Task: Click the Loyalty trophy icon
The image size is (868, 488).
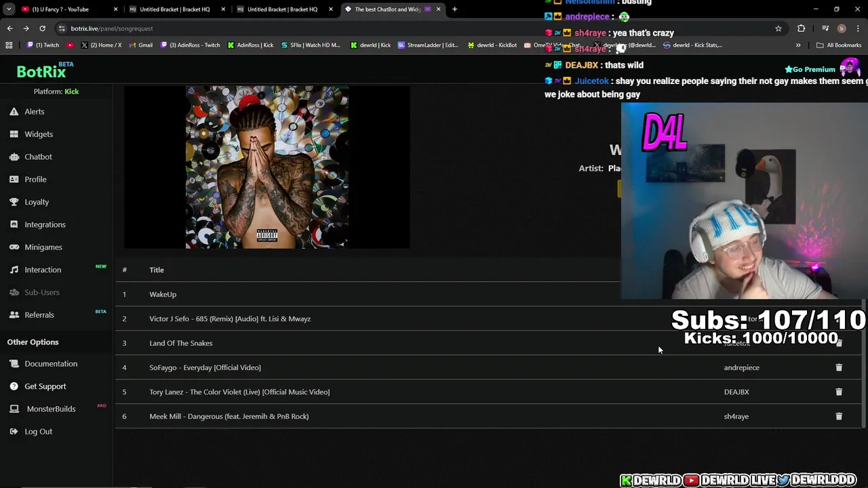Action: [14, 202]
